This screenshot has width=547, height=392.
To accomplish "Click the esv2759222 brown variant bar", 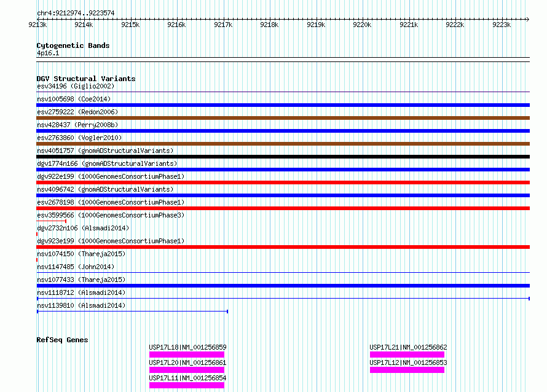I will pos(283,118).
